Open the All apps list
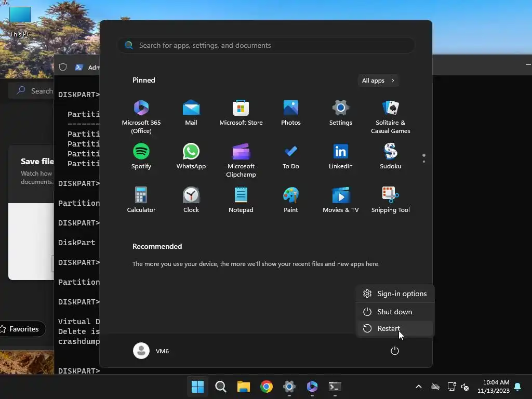Screen dimensions: 532x399 378,81
